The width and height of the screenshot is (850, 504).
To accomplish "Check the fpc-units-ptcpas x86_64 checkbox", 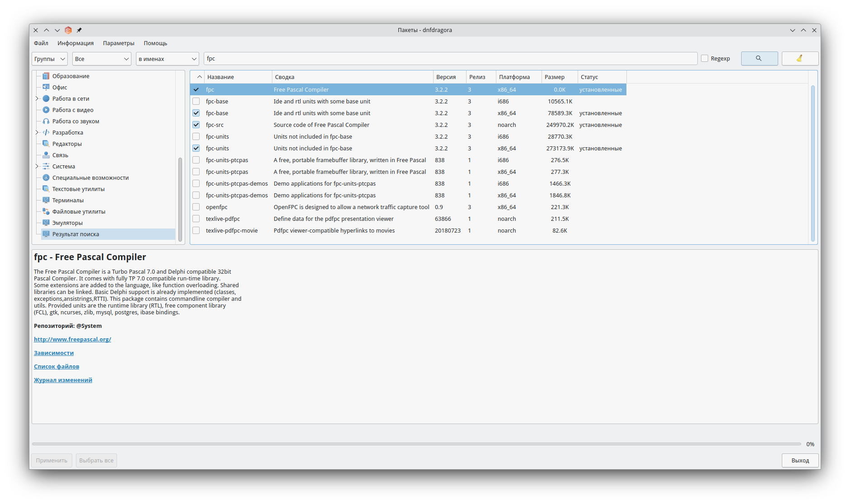I will coord(196,172).
